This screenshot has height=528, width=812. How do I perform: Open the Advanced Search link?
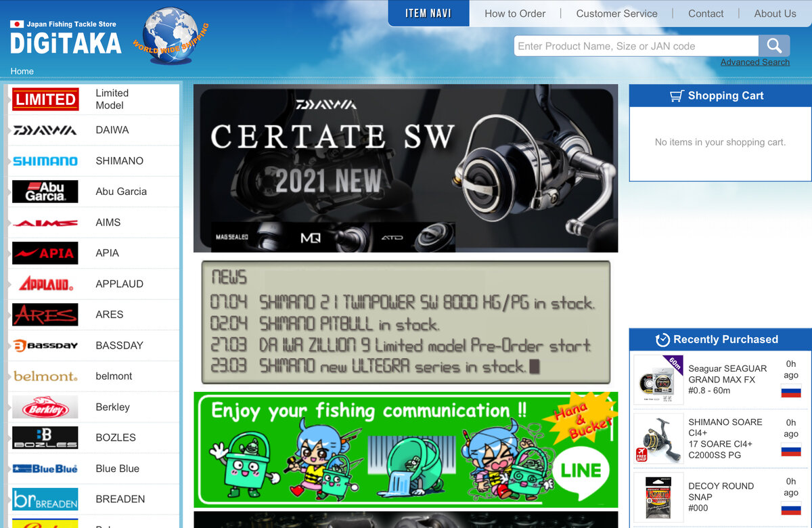(755, 62)
